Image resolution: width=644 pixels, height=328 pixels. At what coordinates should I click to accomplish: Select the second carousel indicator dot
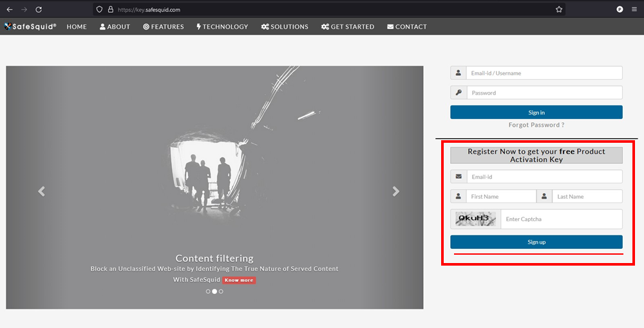[214, 291]
